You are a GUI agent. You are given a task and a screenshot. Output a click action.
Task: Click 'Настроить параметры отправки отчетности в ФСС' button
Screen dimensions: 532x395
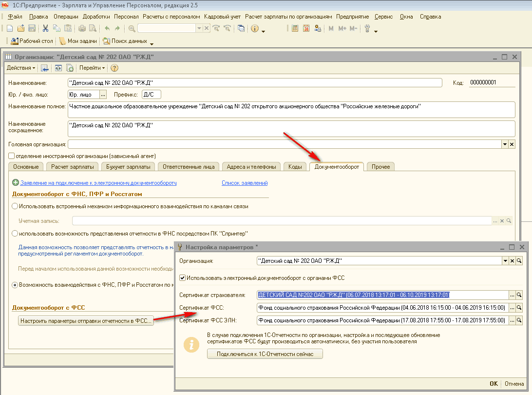coord(86,320)
